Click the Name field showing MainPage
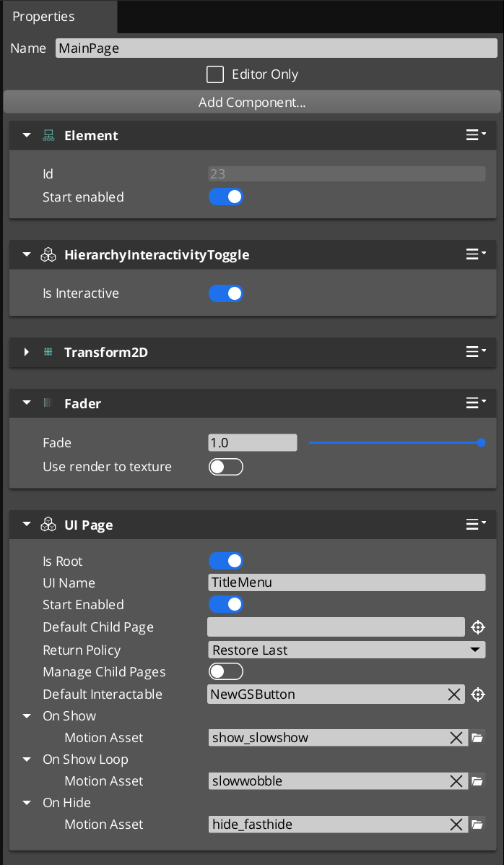 277,48
